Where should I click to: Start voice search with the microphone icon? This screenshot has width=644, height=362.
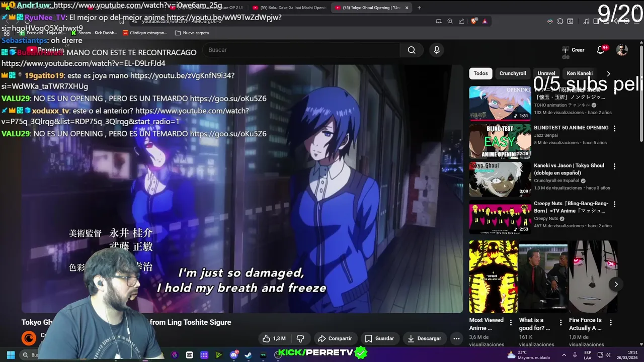click(x=437, y=50)
